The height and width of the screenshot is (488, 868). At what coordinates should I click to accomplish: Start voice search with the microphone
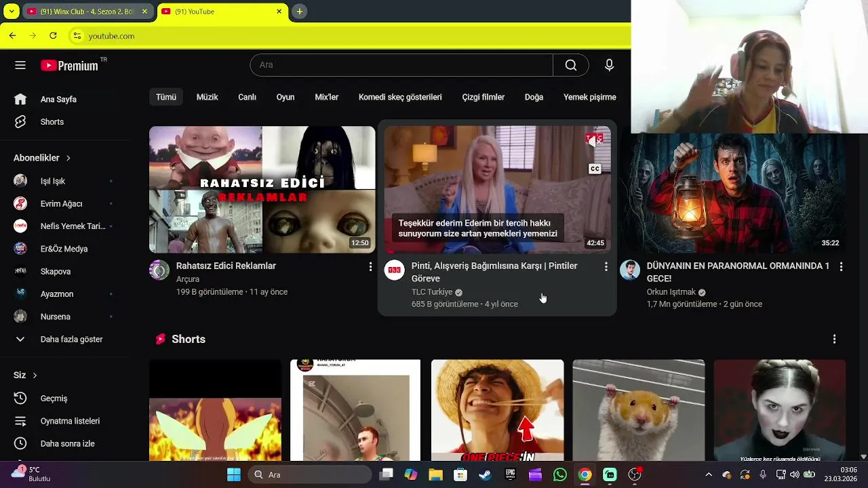click(x=609, y=65)
